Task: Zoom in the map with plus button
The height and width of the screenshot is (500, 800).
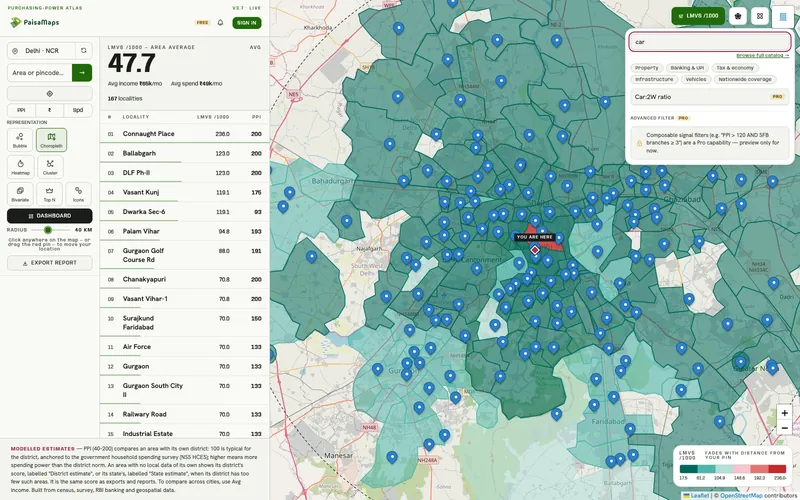Action: click(x=784, y=413)
